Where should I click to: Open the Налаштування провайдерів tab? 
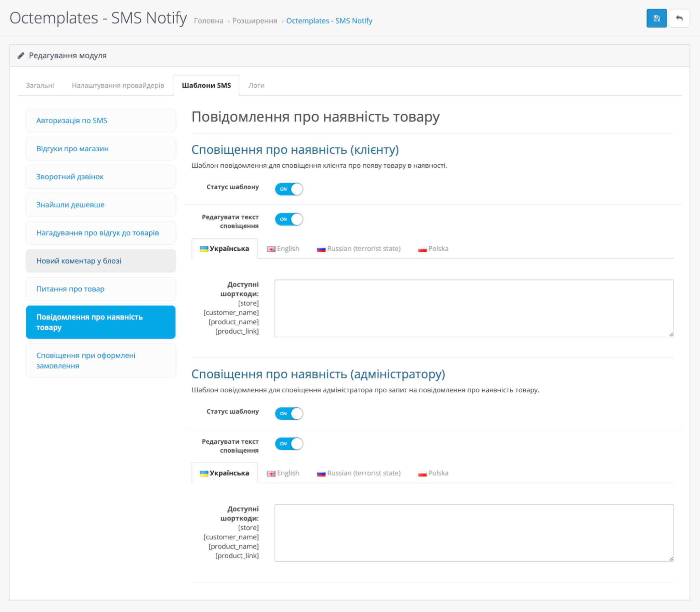[118, 85]
